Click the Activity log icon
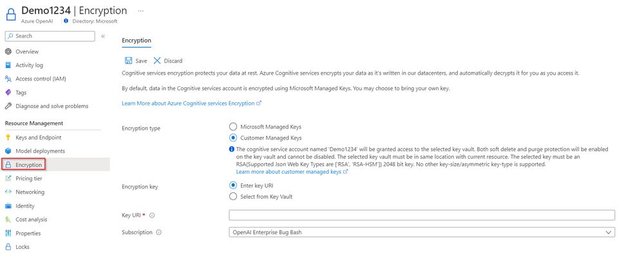644x256 pixels. (8, 65)
